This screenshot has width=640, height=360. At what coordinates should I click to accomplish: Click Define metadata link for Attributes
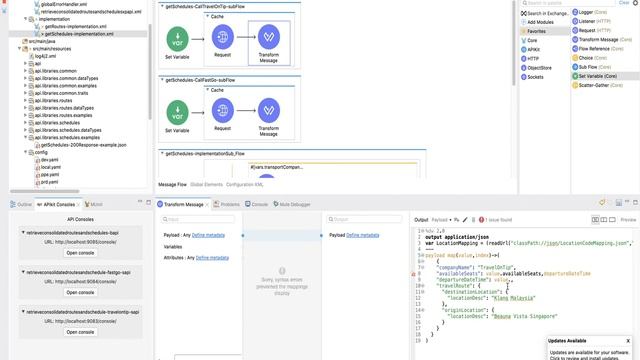[212, 258]
